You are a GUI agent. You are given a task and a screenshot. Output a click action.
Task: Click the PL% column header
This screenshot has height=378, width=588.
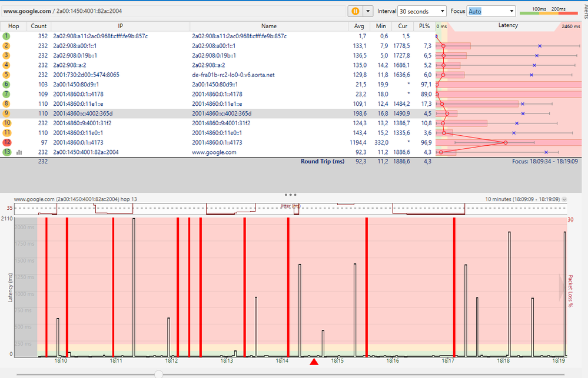click(424, 26)
